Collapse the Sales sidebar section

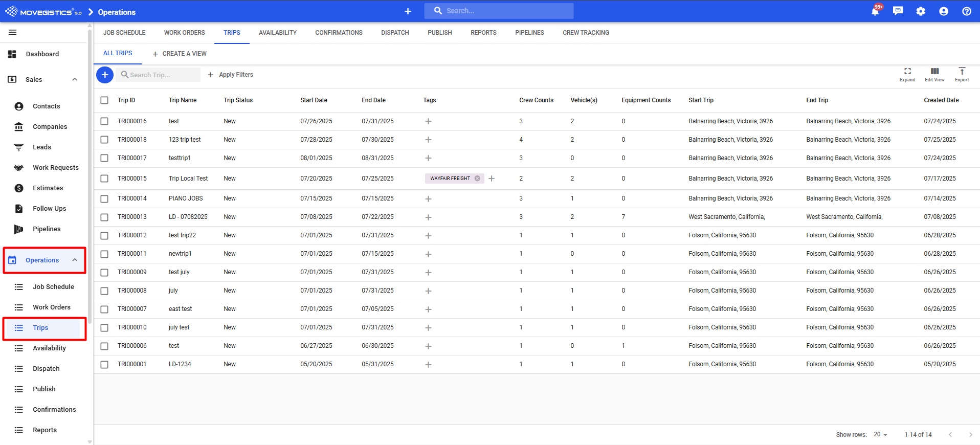tap(75, 79)
